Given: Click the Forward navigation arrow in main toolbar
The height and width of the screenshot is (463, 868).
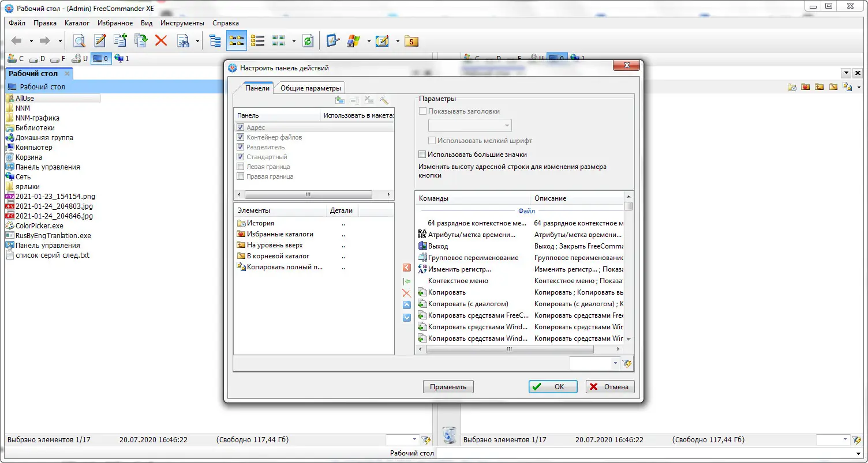Looking at the screenshot, I should [x=46, y=41].
